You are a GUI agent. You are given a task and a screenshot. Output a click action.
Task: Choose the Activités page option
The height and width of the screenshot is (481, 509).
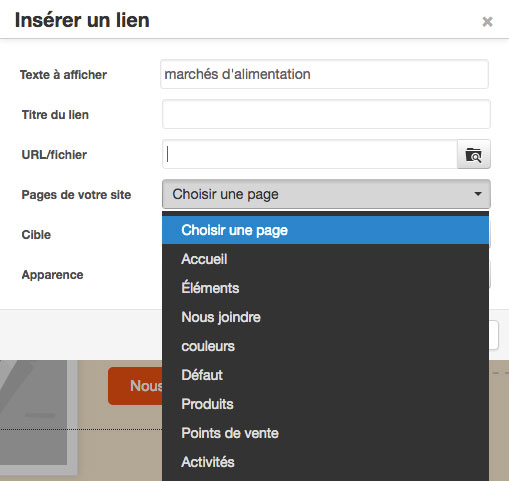[x=325, y=462]
